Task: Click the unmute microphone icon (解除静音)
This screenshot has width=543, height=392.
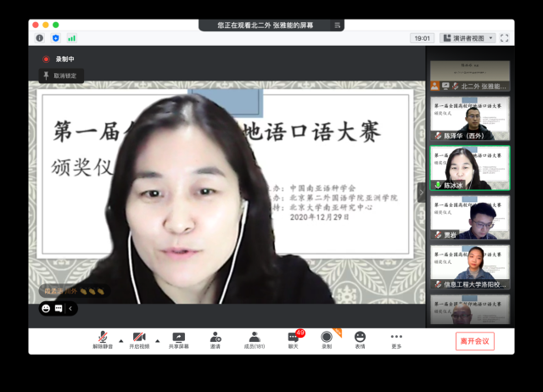Action: (103, 338)
